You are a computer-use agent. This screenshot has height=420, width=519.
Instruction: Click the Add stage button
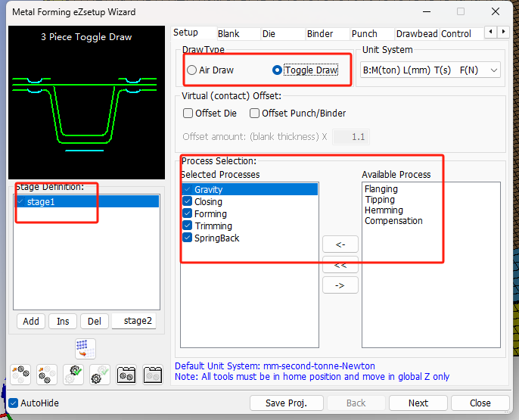tap(31, 322)
